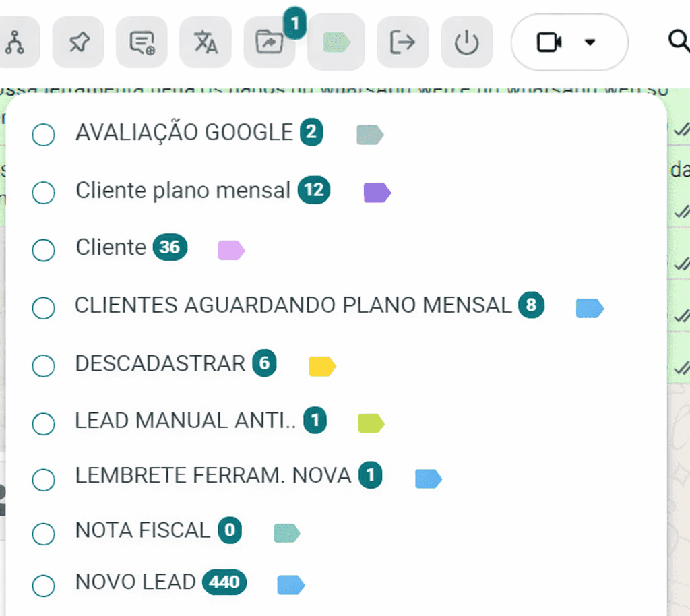The width and height of the screenshot is (690, 616).
Task: Choose the NOTA FISCAL label entry
Action: pyautogui.click(x=143, y=530)
